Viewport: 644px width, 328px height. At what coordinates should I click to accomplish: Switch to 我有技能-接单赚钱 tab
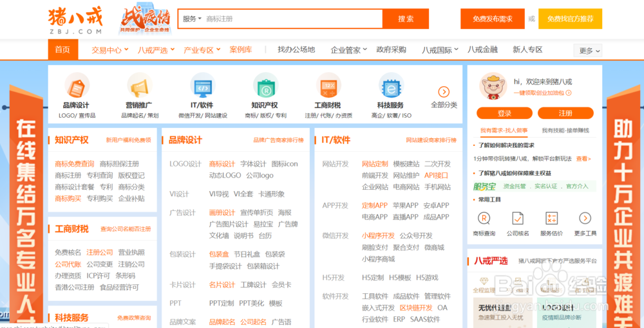click(565, 131)
